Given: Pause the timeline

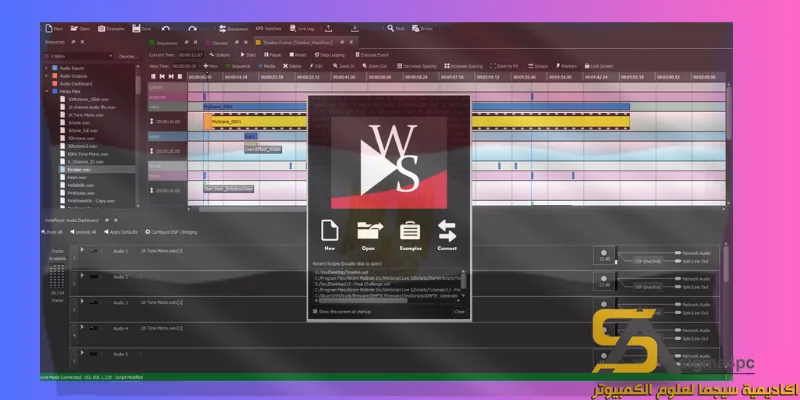Looking at the screenshot, I should (272, 55).
